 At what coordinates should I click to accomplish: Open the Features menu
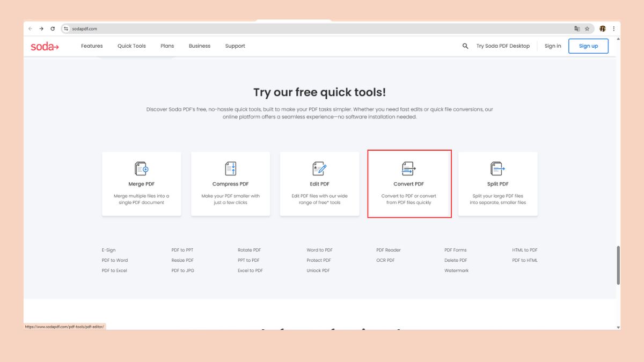[x=92, y=46]
